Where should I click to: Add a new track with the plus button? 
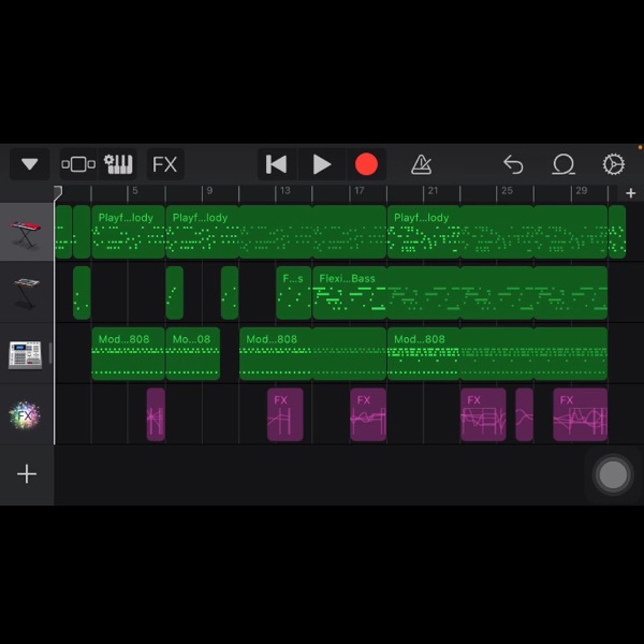click(27, 474)
